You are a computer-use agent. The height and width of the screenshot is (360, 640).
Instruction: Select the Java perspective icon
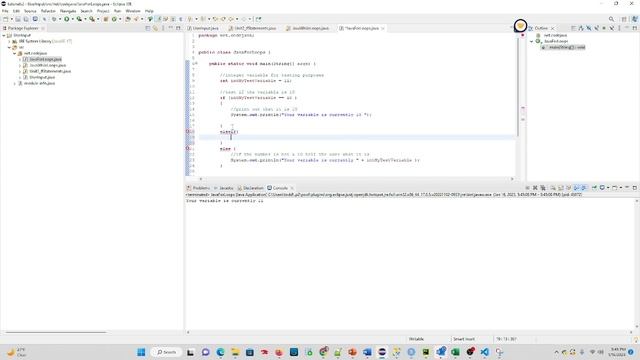pos(635,19)
